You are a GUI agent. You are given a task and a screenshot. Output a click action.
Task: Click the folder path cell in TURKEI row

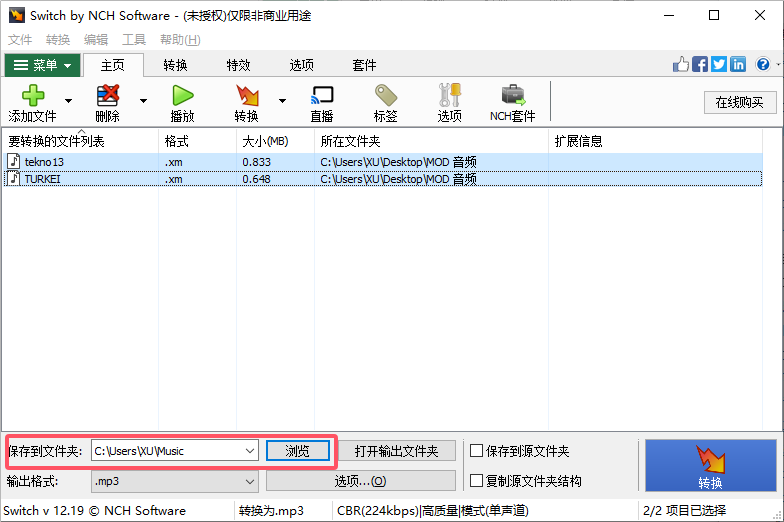tap(398, 178)
